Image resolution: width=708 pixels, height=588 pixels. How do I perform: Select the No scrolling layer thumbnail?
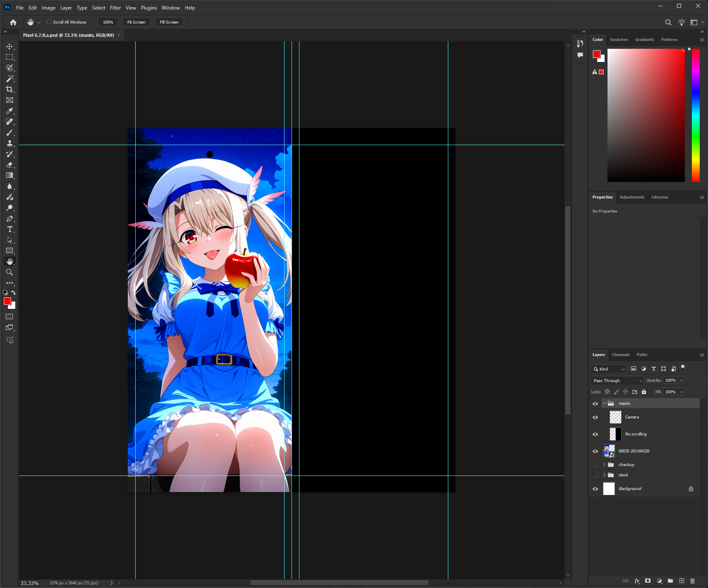click(x=615, y=434)
